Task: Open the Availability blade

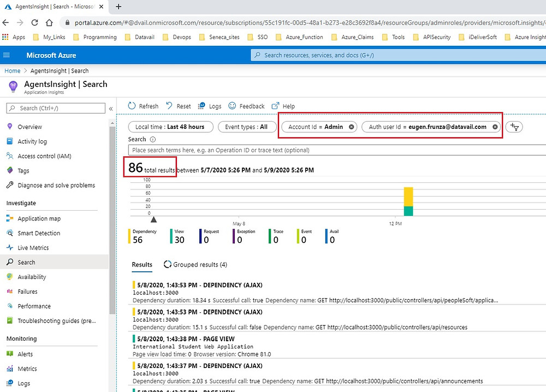Action: (33, 277)
